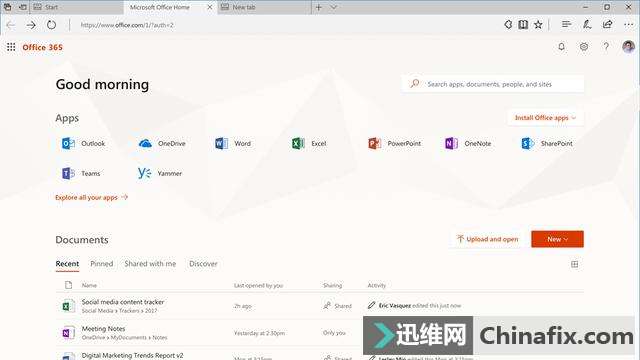Open browser more options ellipsis

point(629,25)
